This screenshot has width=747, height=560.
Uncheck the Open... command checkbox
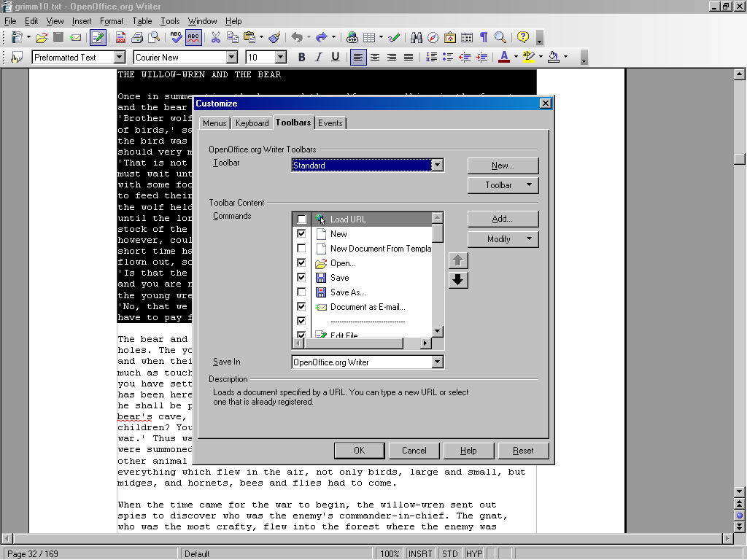301,262
